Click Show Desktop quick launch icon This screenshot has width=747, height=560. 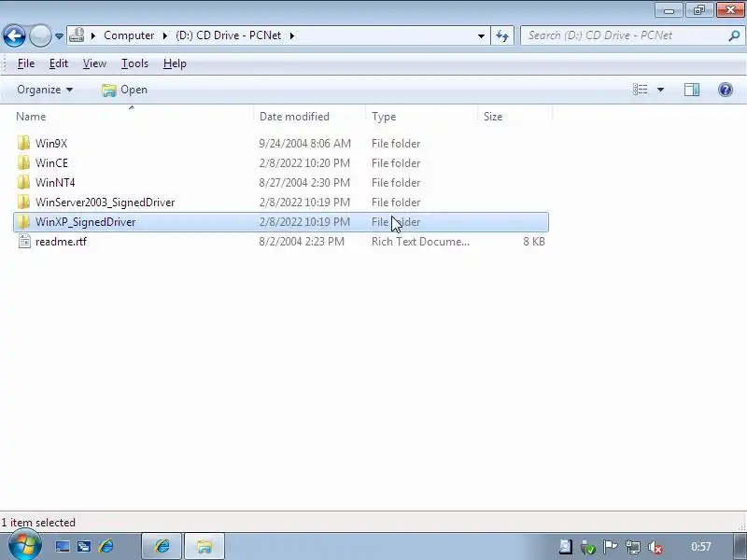point(63,546)
